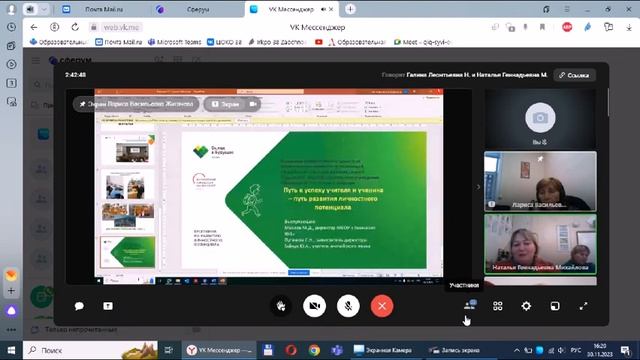This screenshot has height=360, width=640.
Task: Switch to grid layout view
Action: coord(498,306)
